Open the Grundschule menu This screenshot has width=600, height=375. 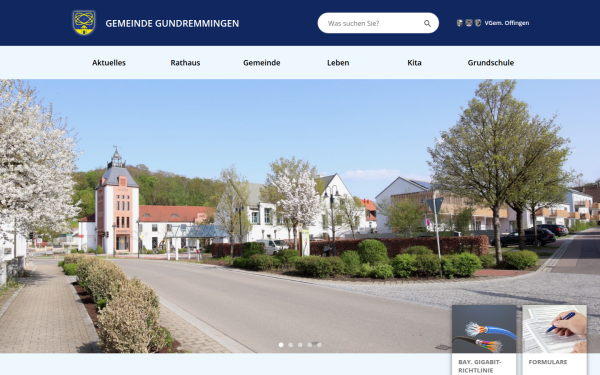[491, 63]
